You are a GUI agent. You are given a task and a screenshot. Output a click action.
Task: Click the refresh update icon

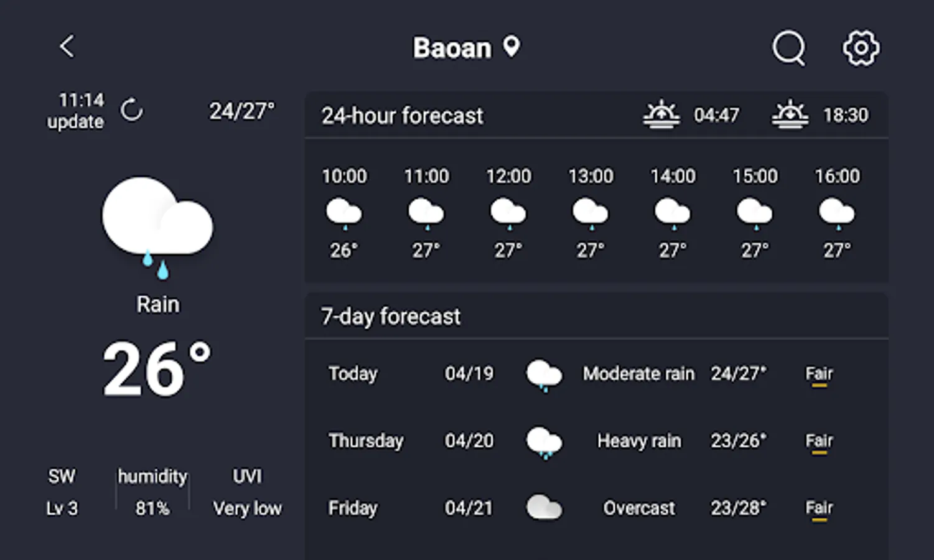pyautogui.click(x=131, y=110)
